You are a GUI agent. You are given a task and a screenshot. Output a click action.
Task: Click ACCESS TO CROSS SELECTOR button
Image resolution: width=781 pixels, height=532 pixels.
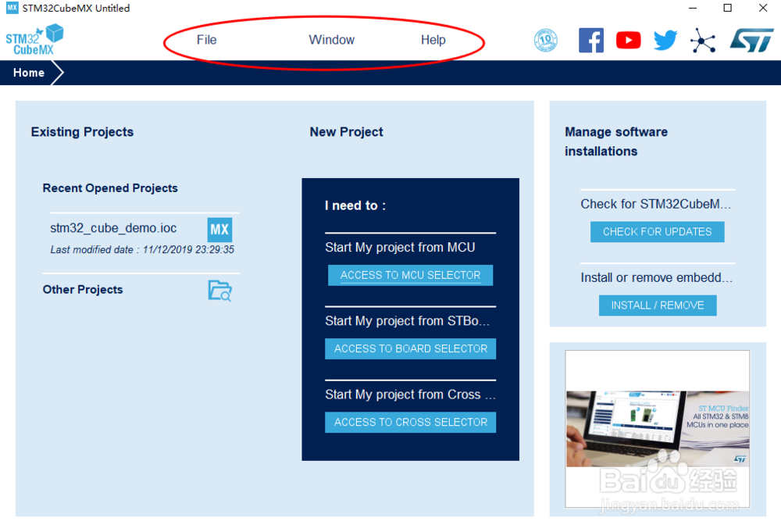[410, 423]
